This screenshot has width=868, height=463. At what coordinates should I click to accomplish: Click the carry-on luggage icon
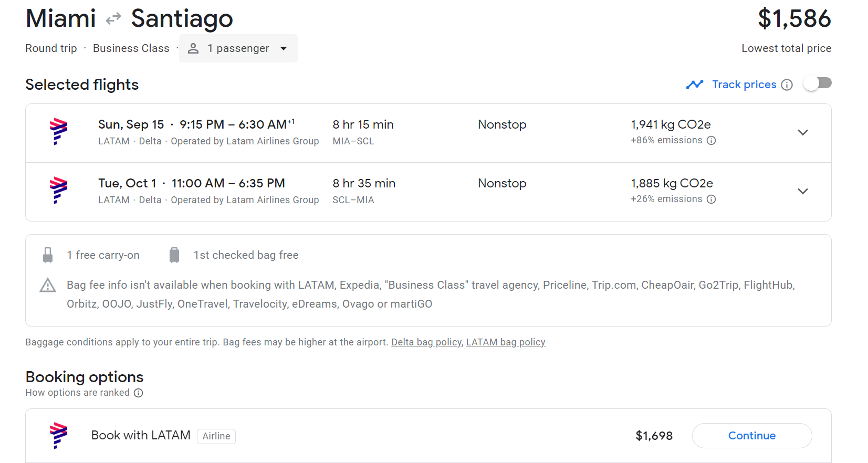point(48,255)
